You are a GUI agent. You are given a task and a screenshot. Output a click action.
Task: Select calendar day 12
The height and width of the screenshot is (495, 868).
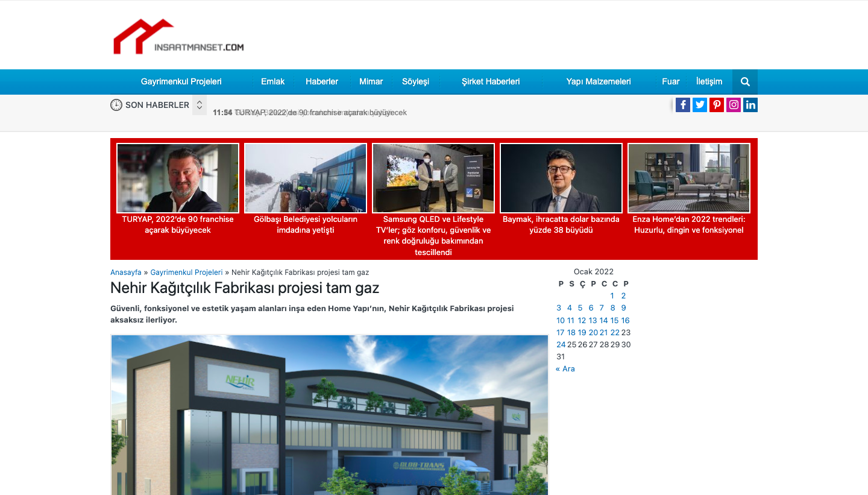coord(582,321)
